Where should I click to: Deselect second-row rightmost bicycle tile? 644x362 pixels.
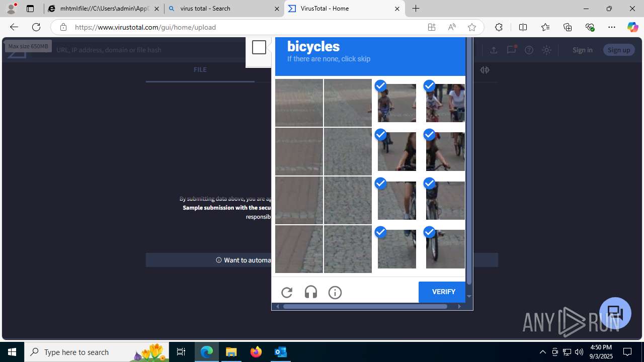(445, 151)
